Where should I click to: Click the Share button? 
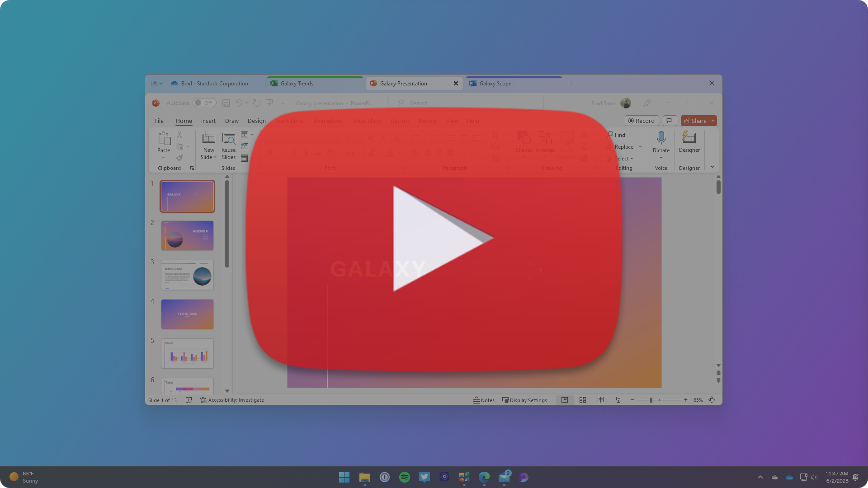point(695,121)
